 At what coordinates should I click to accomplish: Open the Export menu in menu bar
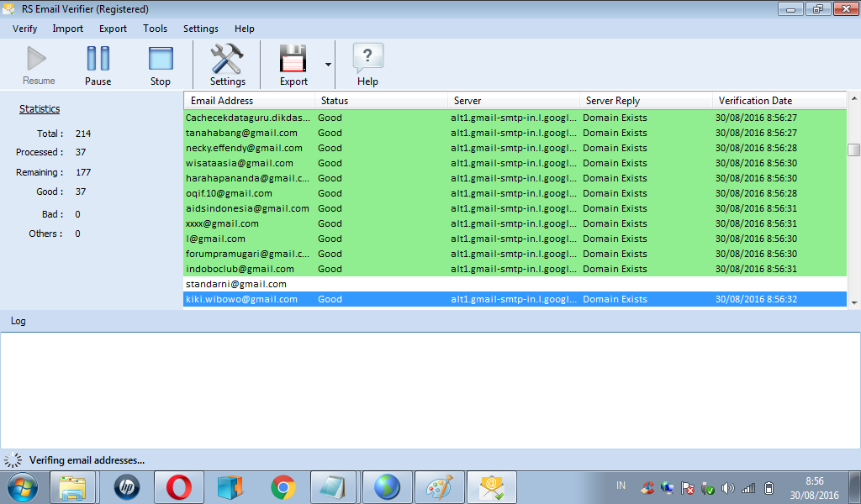(113, 29)
